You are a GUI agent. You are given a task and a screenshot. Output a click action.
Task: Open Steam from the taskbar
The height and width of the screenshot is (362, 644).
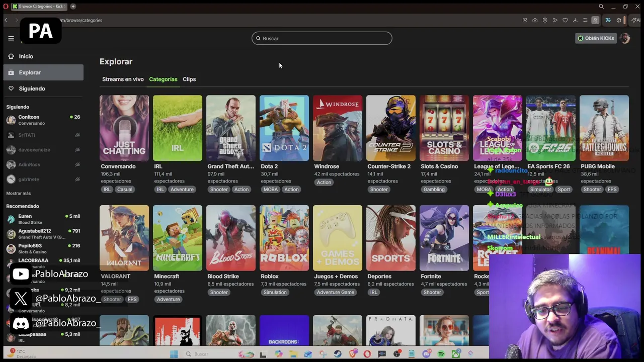(x=338, y=354)
